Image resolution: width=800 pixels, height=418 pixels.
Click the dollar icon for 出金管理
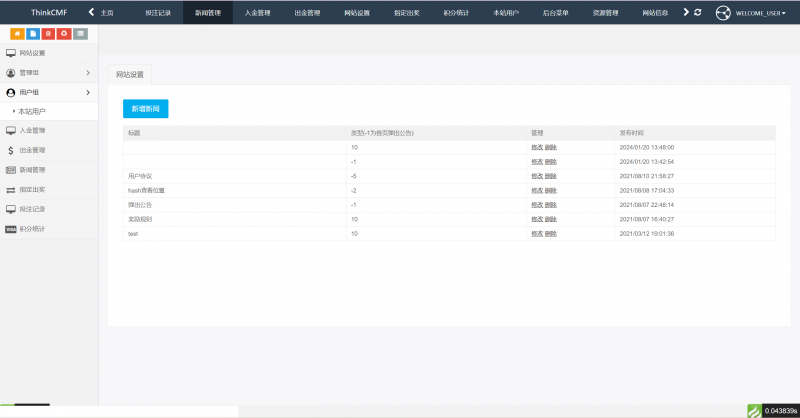(x=10, y=150)
